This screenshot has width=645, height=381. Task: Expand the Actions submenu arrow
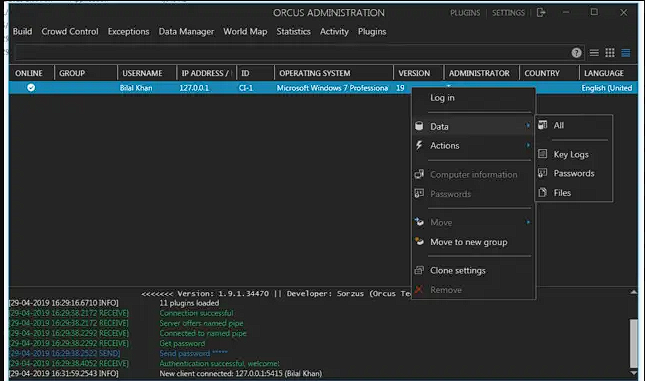tap(528, 145)
